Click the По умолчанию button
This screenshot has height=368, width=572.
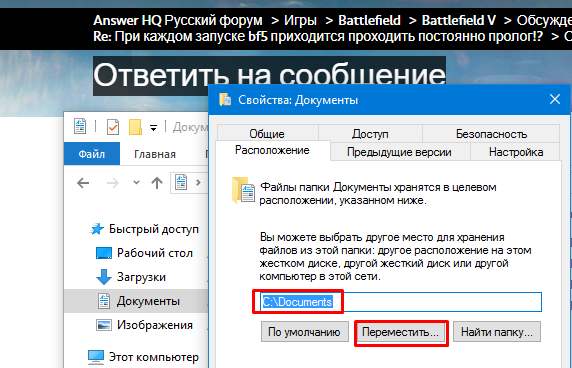click(305, 332)
